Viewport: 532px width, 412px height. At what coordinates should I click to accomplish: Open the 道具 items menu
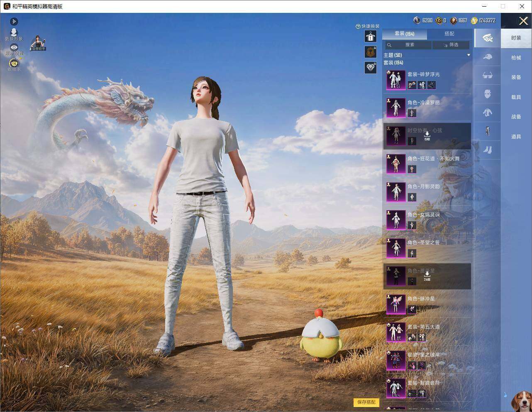click(516, 137)
